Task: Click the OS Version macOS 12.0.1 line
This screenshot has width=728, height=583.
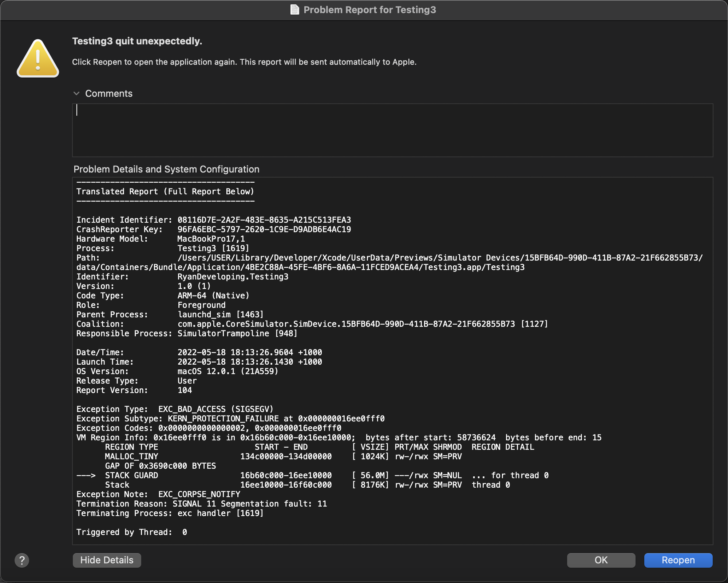Action: [177, 371]
